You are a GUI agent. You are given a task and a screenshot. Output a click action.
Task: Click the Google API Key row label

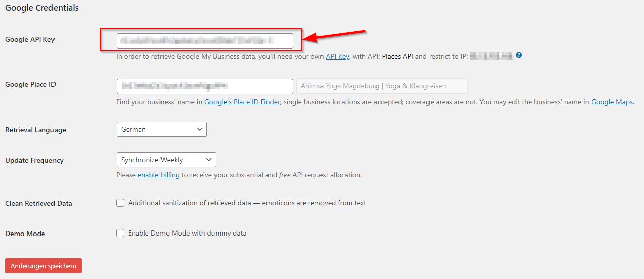(x=30, y=39)
